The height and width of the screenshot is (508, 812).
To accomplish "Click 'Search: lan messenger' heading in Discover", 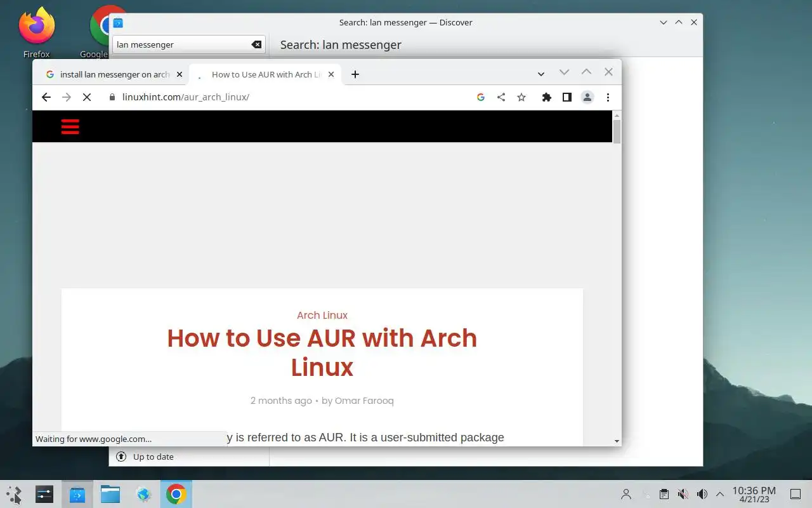I will click(x=341, y=44).
